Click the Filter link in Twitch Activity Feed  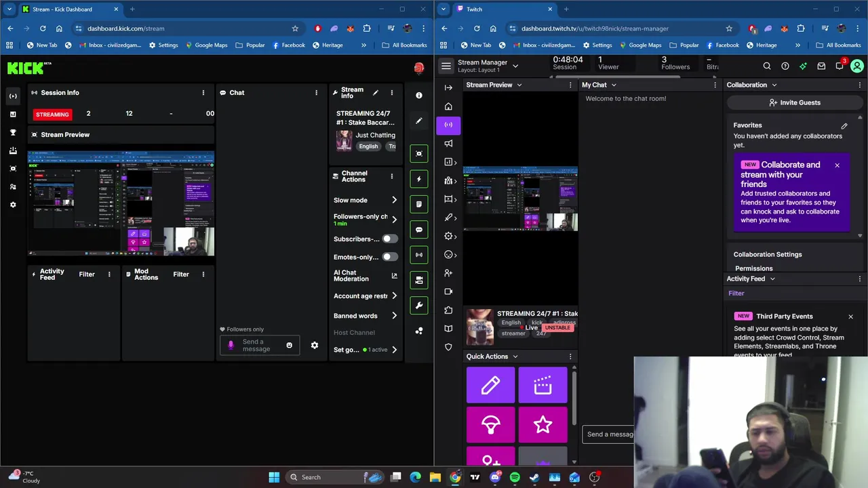tap(736, 293)
